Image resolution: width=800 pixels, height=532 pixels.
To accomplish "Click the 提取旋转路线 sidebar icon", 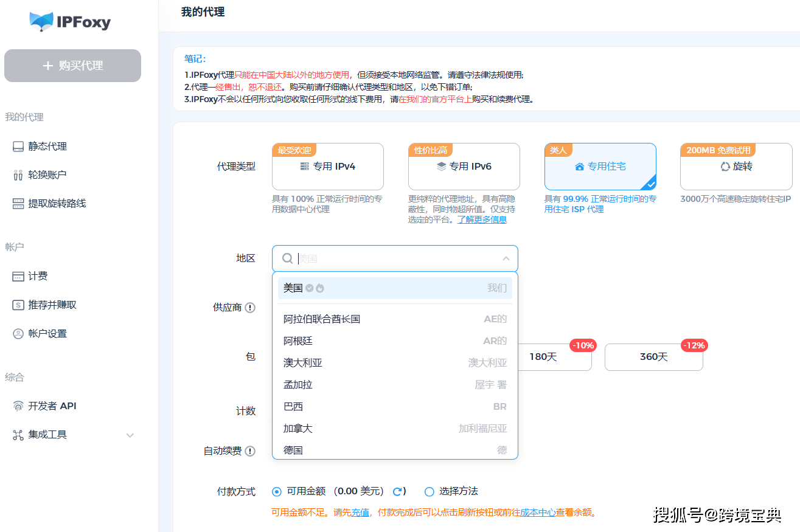I will pos(18,204).
